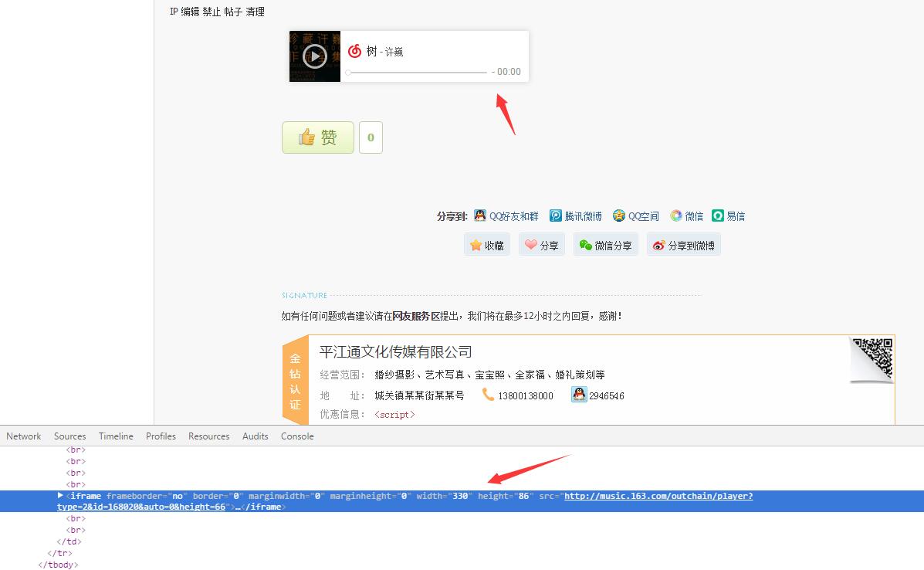
Task: Share to 易信
Action: pyautogui.click(x=736, y=216)
